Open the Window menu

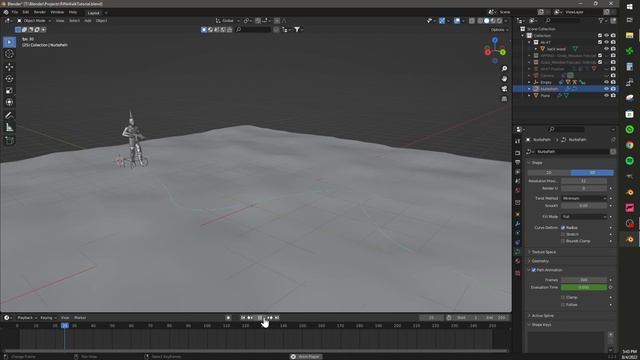(x=57, y=12)
